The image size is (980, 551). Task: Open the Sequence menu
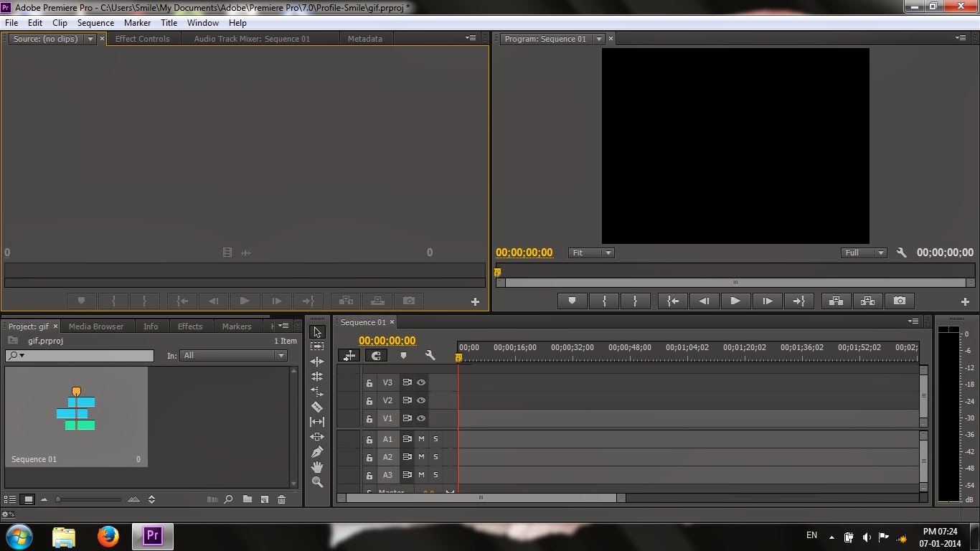pyautogui.click(x=96, y=23)
